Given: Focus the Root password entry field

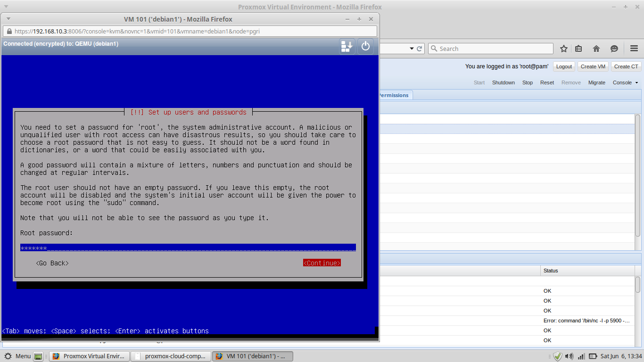Looking at the screenshot, I should point(188,248).
